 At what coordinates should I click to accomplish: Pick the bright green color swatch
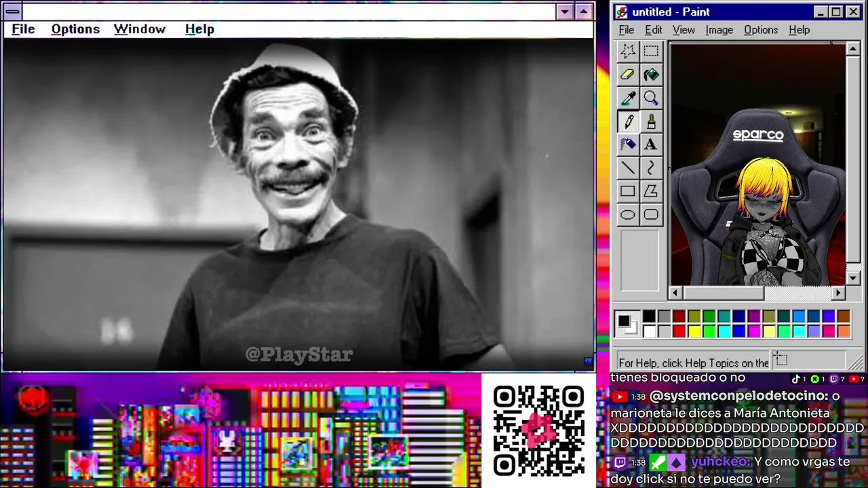709,331
